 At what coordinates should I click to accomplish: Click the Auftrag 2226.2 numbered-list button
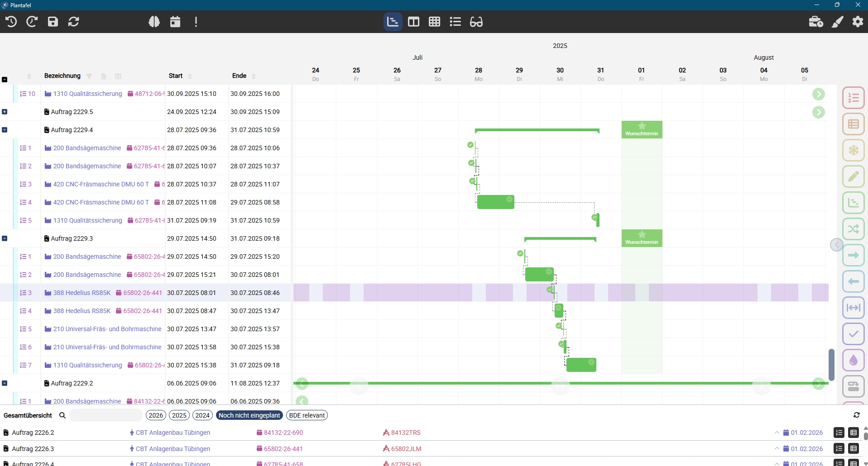(839, 433)
